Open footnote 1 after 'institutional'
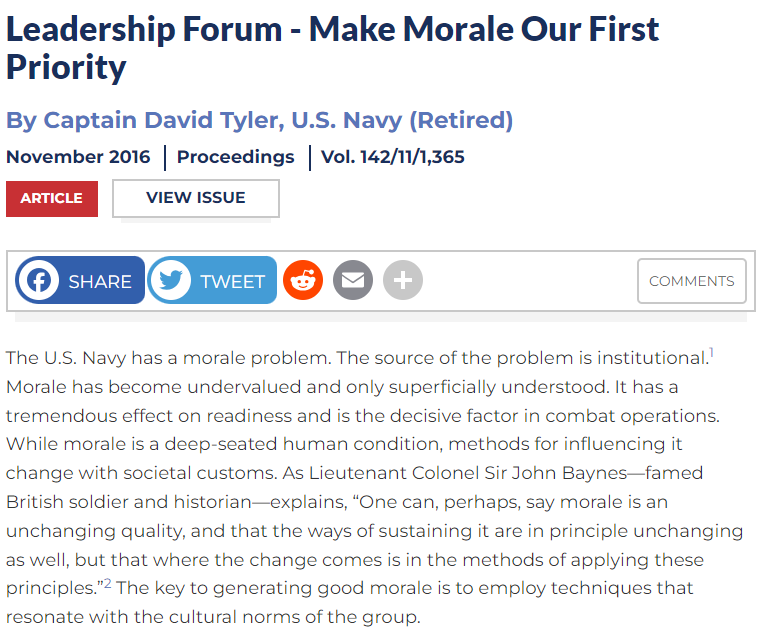 coord(711,352)
